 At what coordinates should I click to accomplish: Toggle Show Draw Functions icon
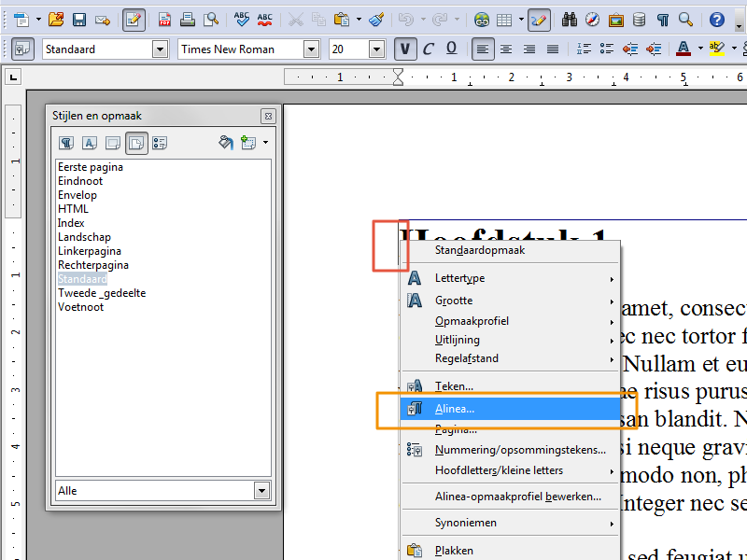[539, 20]
